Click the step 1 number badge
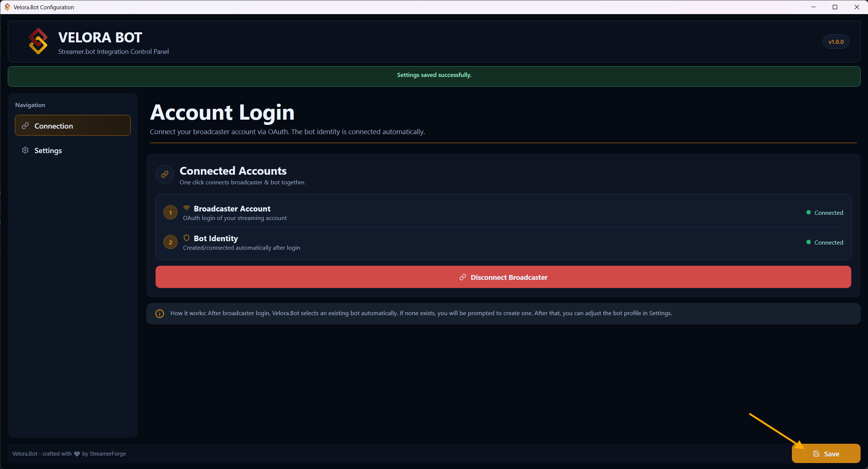The image size is (868, 469). coord(170,213)
